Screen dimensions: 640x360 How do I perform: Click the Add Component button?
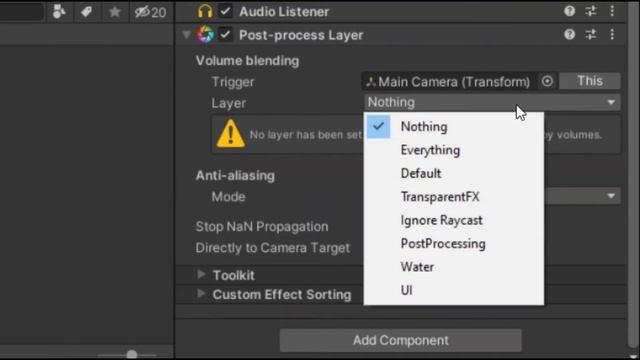click(x=400, y=340)
